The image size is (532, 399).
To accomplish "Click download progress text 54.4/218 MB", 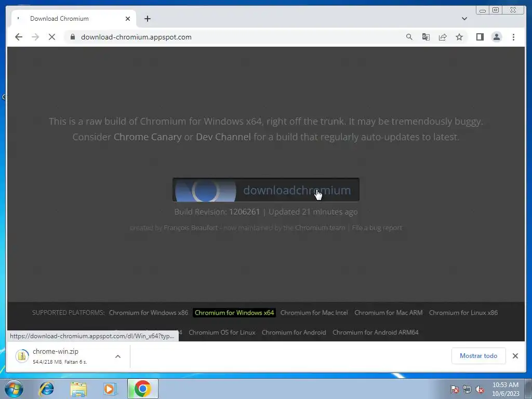I will click(60, 362).
